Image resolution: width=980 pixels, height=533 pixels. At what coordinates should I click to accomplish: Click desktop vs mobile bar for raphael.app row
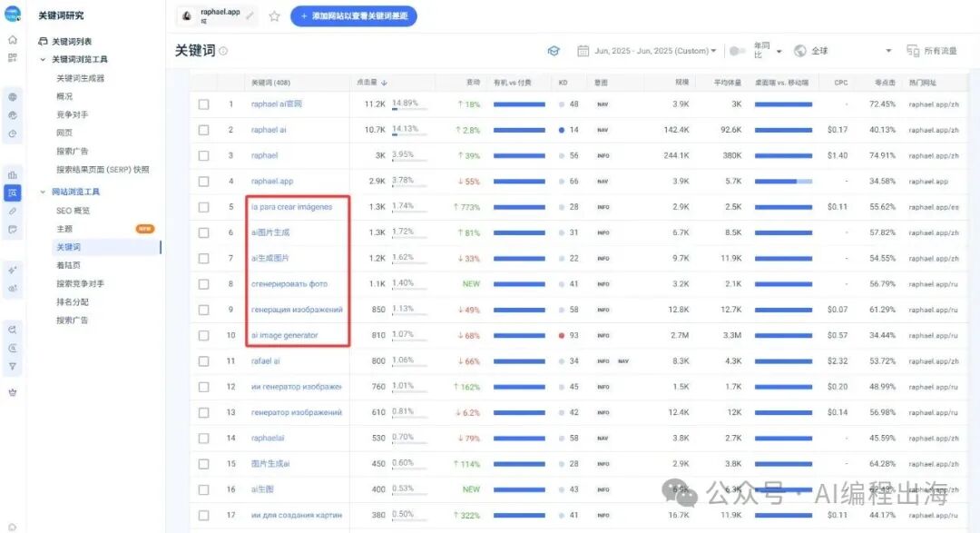coord(783,182)
